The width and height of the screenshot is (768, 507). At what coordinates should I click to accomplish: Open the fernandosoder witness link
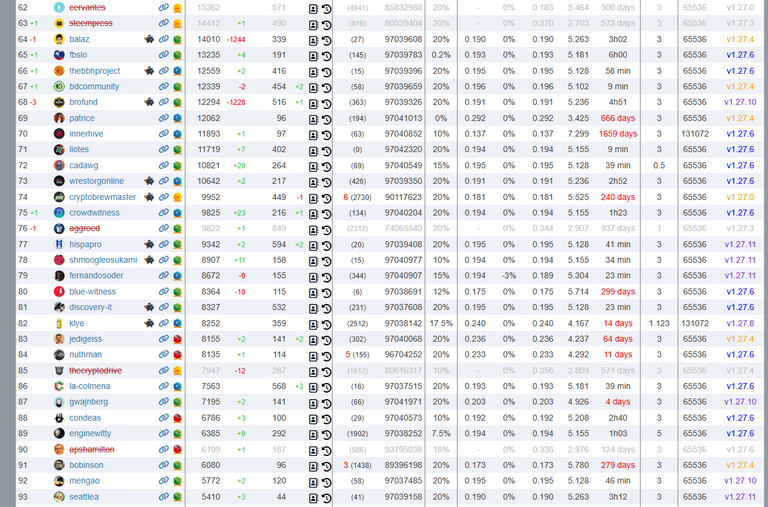click(x=96, y=276)
